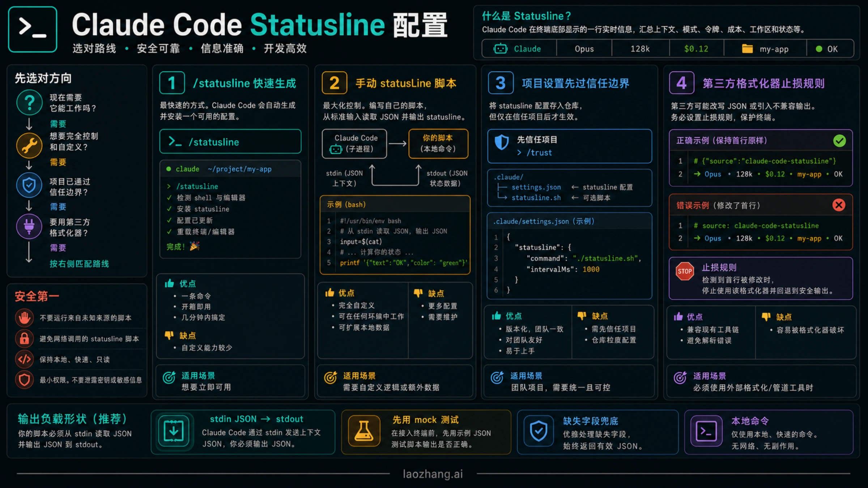The image size is (868, 488).
Task: Click the download box icon beside stdin JSON
Action: [174, 431]
